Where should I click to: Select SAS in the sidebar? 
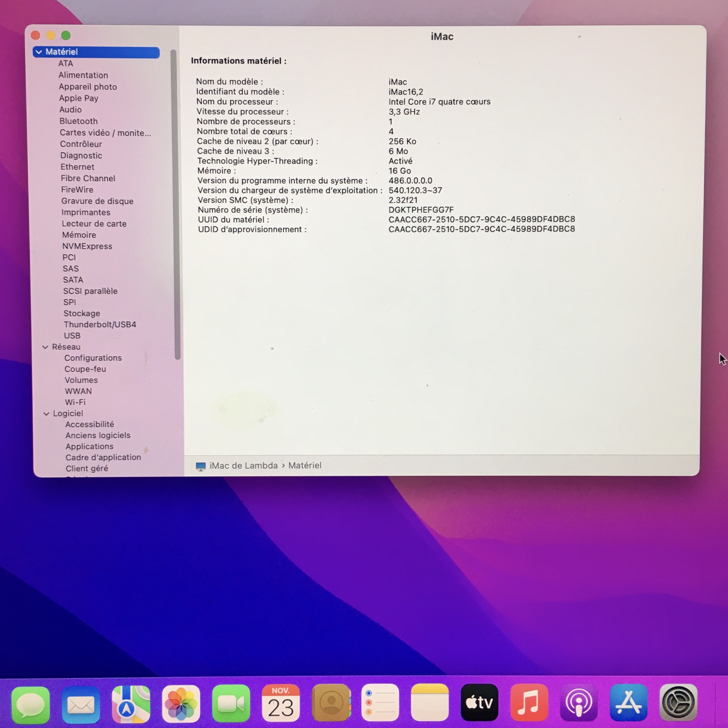point(71,269)
